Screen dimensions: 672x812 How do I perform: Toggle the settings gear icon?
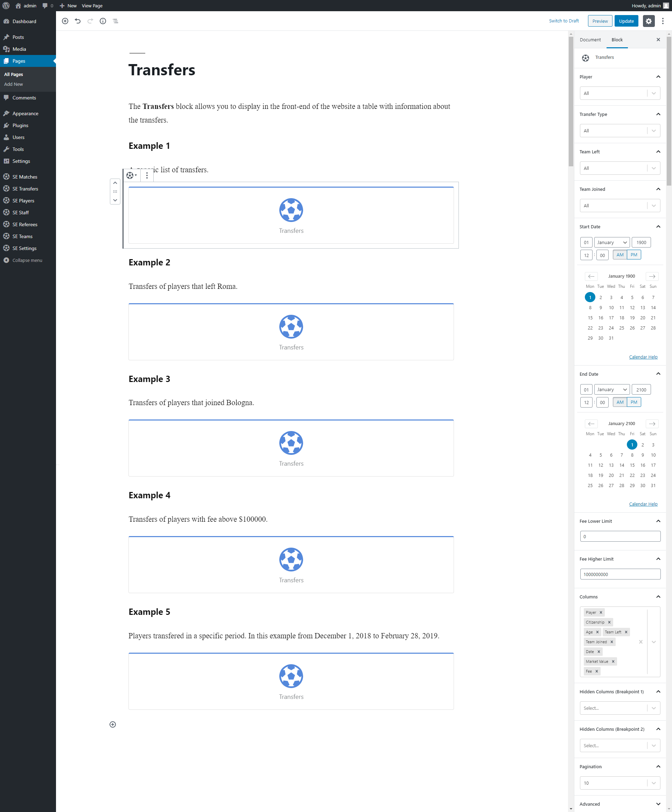(649, 21)
